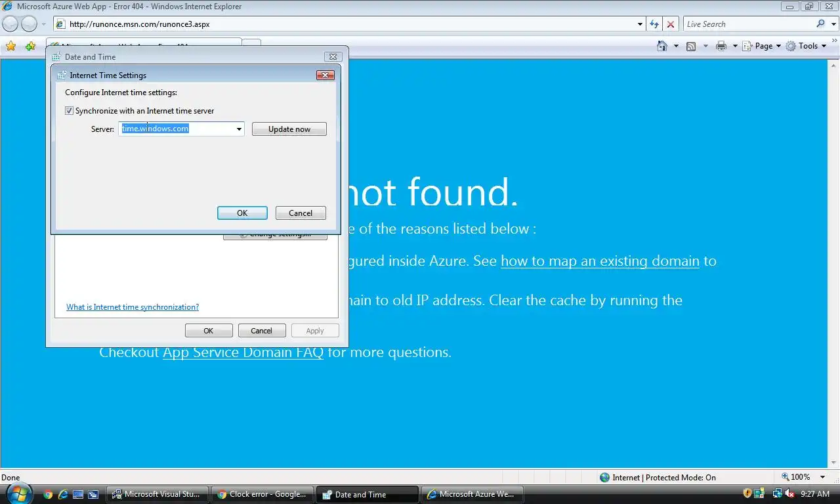Screen dimensions: 840x504
Task: Open the App Service Domain FAQ link
Action: click(x=243, y=352)
